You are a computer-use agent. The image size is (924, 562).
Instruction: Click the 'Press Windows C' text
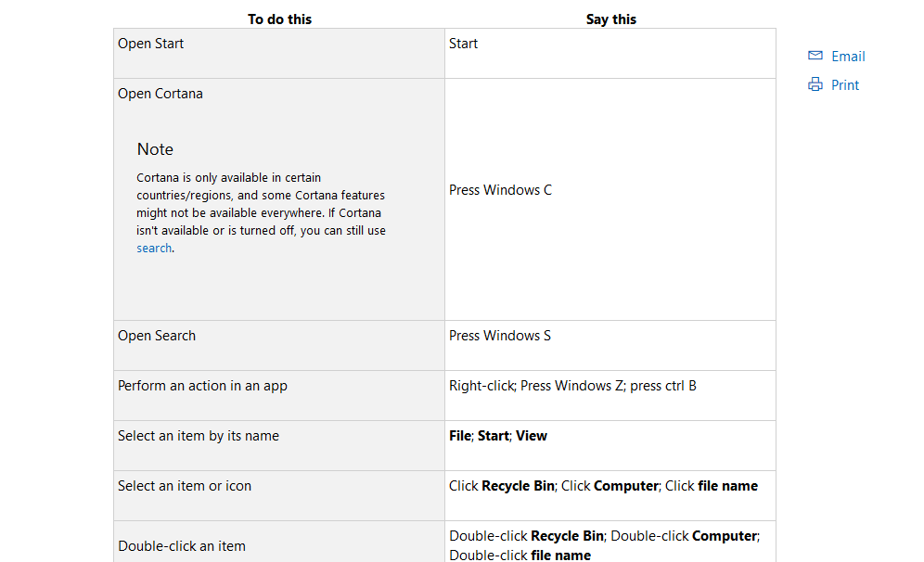[500, 190]
